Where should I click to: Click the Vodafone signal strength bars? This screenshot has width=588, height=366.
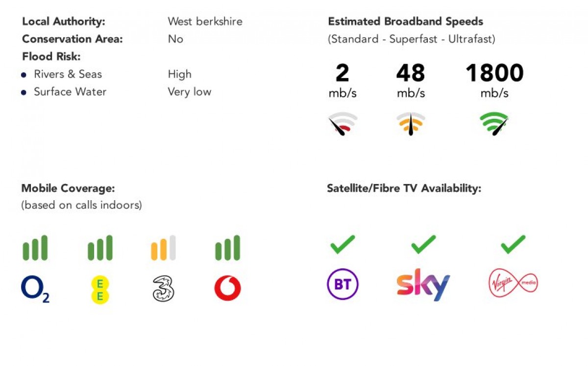(x=227, y=248)
